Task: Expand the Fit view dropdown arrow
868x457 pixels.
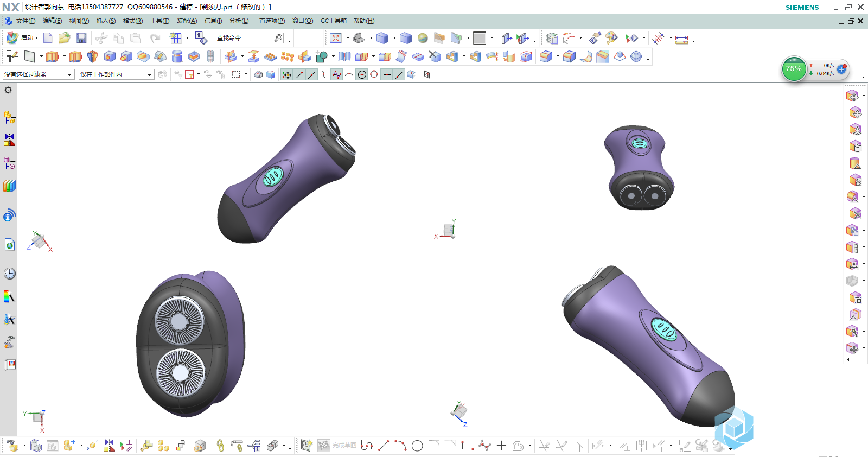Action: click(347, 38)
